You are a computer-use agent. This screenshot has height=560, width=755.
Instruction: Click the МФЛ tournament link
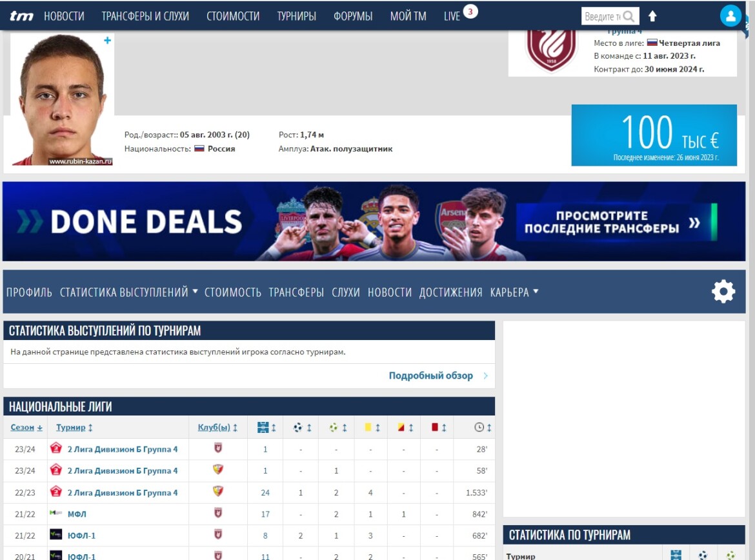pos(77,514)
